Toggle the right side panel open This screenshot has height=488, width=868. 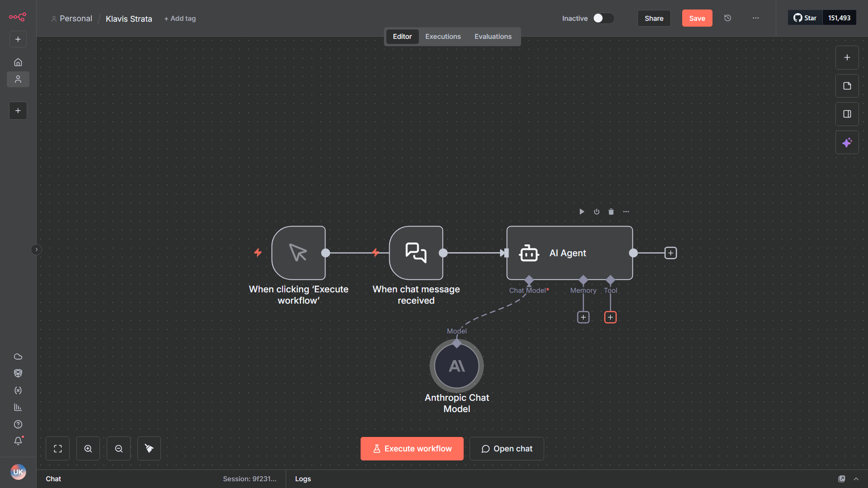[x=847, y=114]
